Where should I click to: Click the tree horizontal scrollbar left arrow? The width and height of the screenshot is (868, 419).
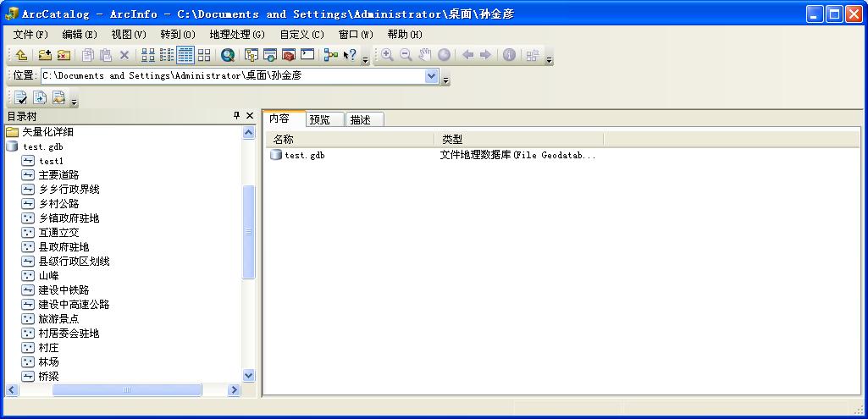tap(12, 389)
